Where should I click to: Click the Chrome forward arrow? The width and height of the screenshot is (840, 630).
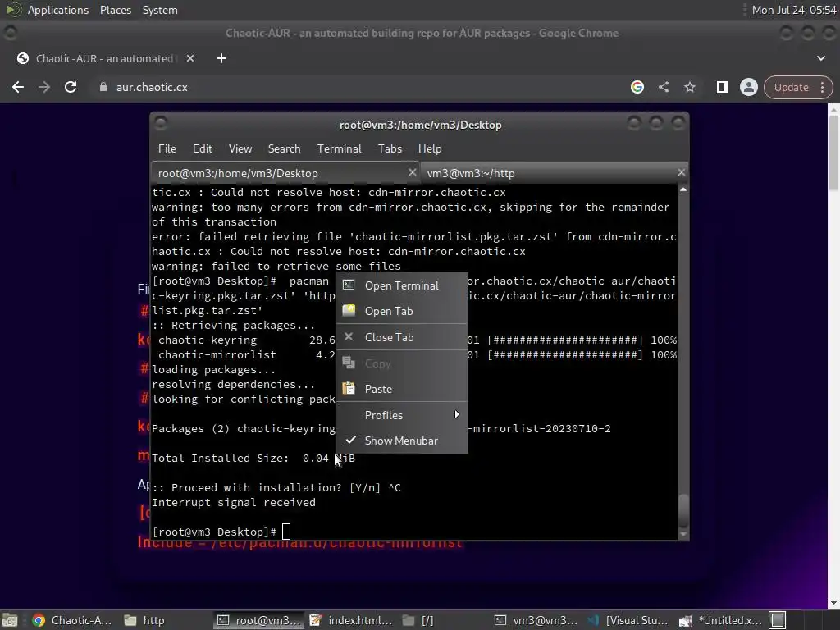point(44,87)
